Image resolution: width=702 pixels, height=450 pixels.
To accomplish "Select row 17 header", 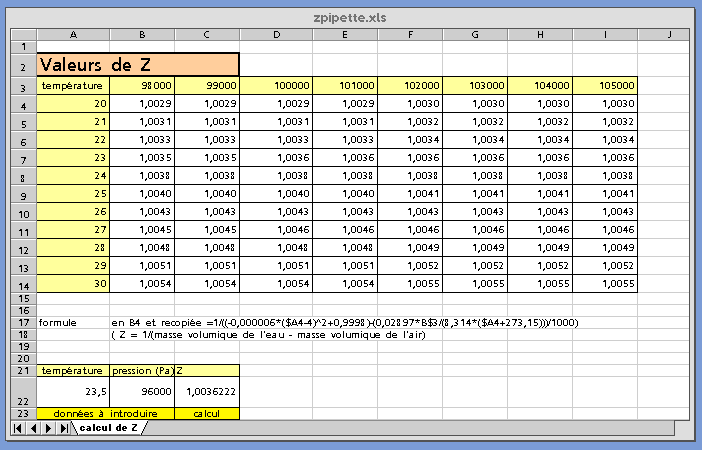I will coord(19,322).
